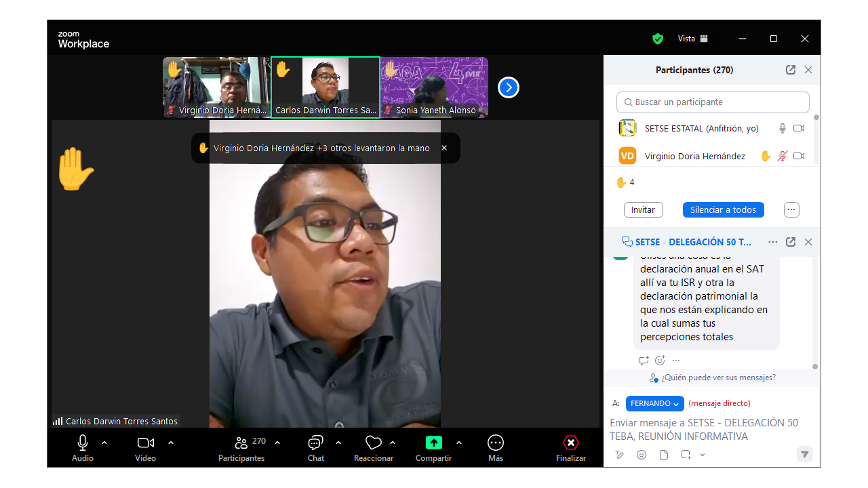
Task: Expand the audio options arrow
Action: coord(104,443)
